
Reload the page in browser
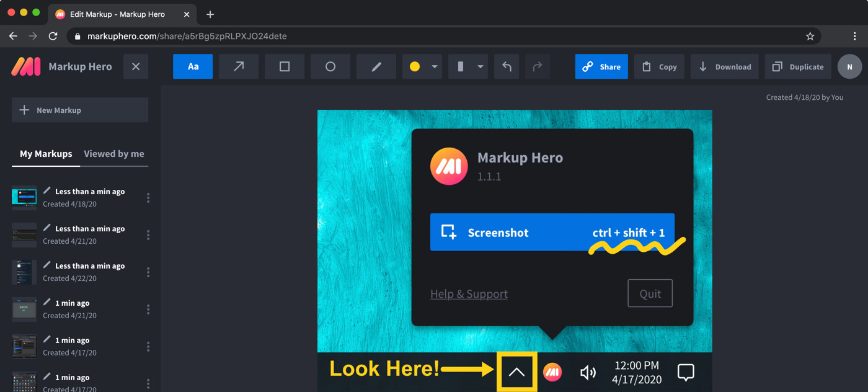[x=53, y=36]
